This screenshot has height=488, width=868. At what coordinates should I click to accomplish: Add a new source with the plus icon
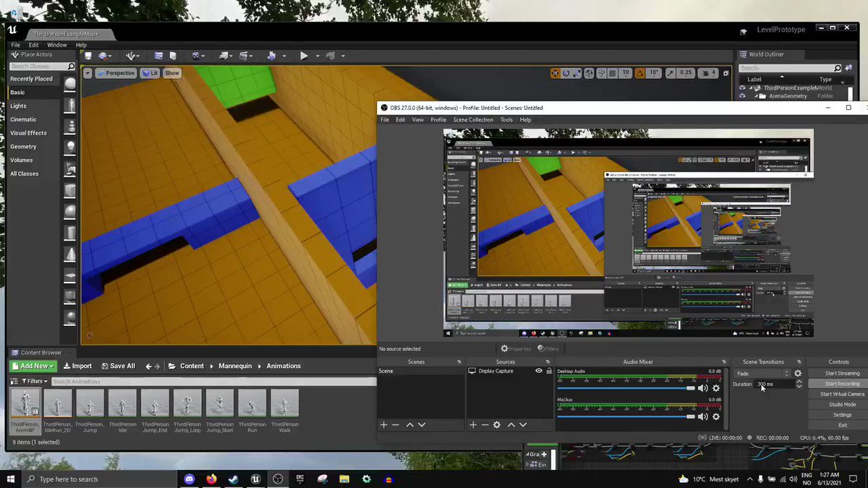pyautogui.click(x=473, y=425)
